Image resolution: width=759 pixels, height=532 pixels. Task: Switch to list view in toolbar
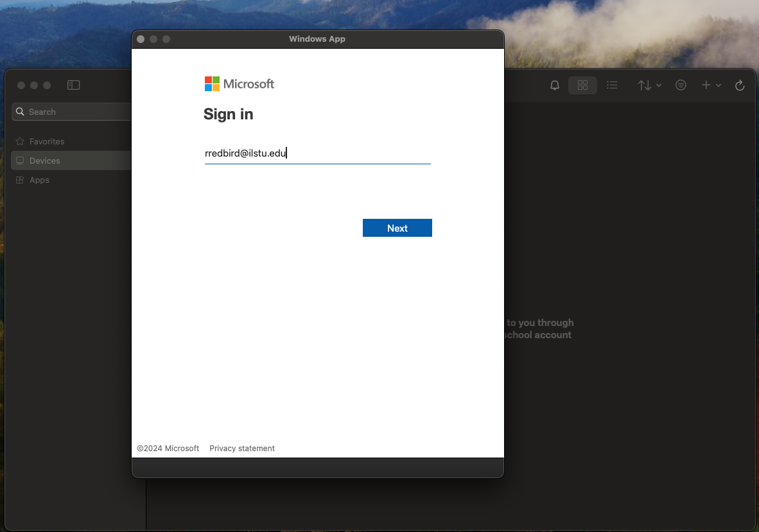click(x=612, y=85)
